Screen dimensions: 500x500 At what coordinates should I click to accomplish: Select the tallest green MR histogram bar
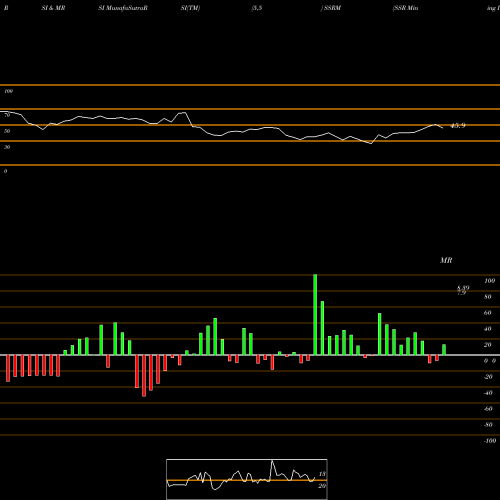pos(315,315)
